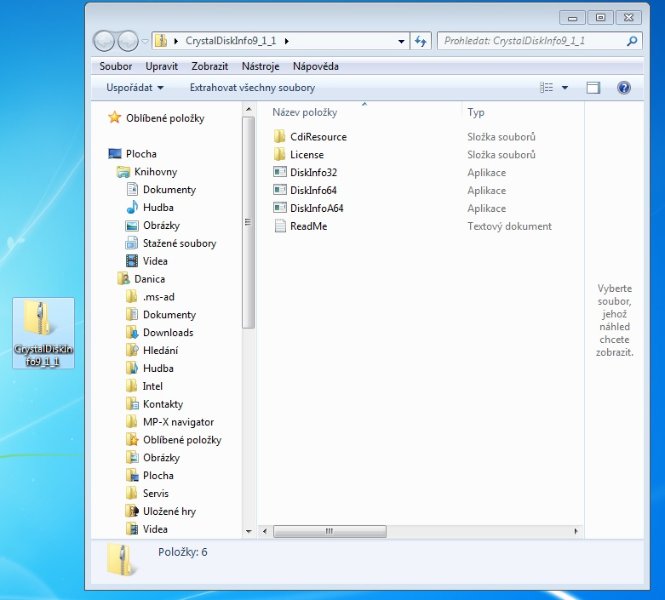Open the Soubor menu
This screenshot has height=600, width=665.
[115, 67]
